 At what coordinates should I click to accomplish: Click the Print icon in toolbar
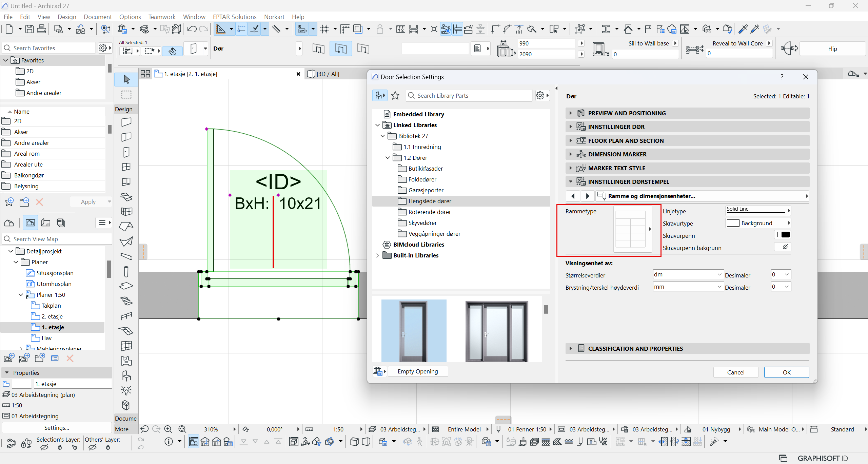[x=41, y=29]
